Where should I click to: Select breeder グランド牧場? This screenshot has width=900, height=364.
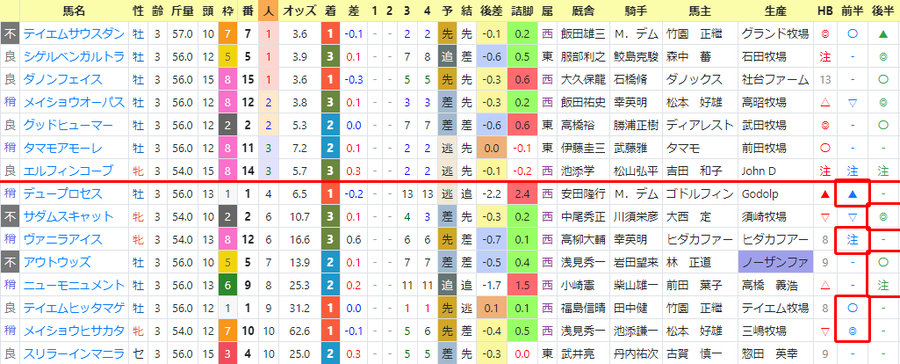[x=775, y=34]
